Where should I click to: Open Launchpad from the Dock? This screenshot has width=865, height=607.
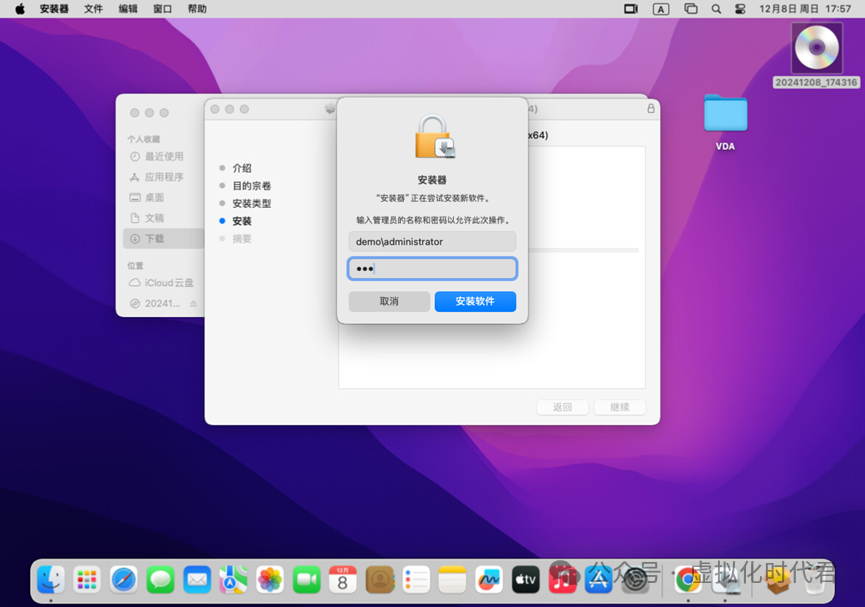pos(87,579)
